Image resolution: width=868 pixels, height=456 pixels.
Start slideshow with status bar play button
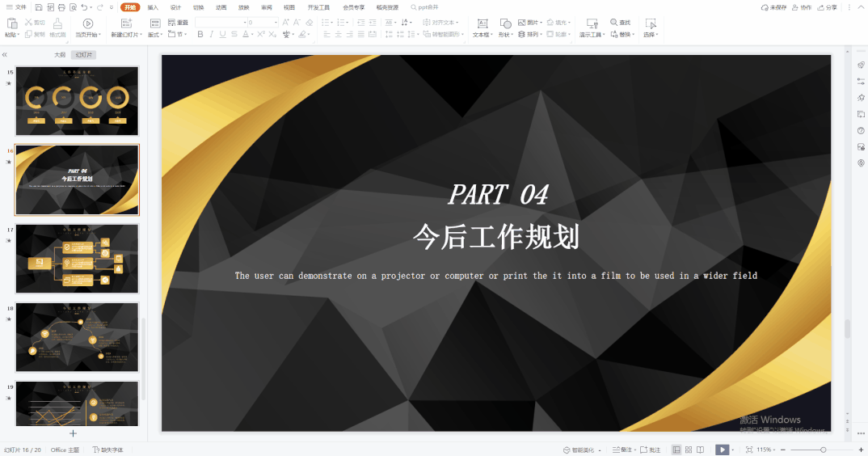coord(722,450)
